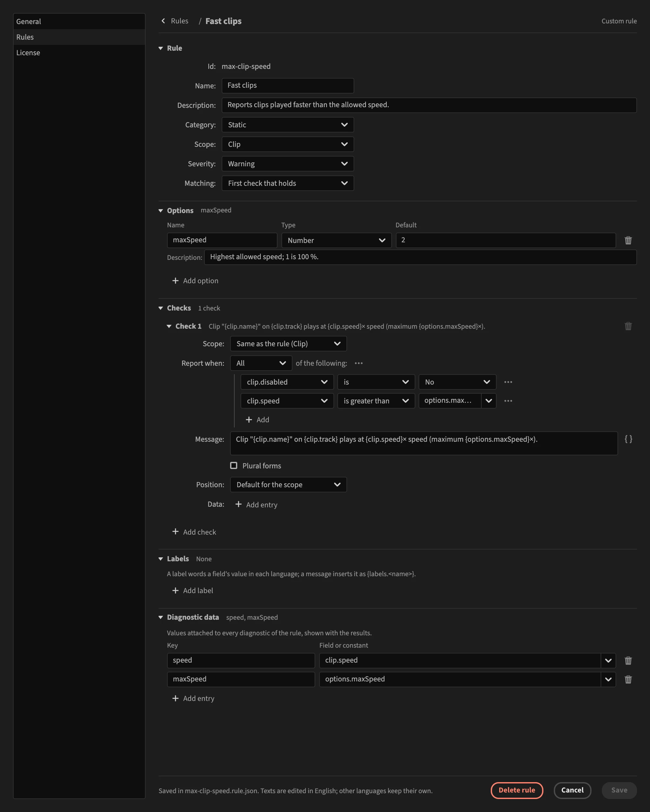Remove the maxSpeed diagnostic entry with its trash icon
Screen dimensions: 650x812
[628, 679]
